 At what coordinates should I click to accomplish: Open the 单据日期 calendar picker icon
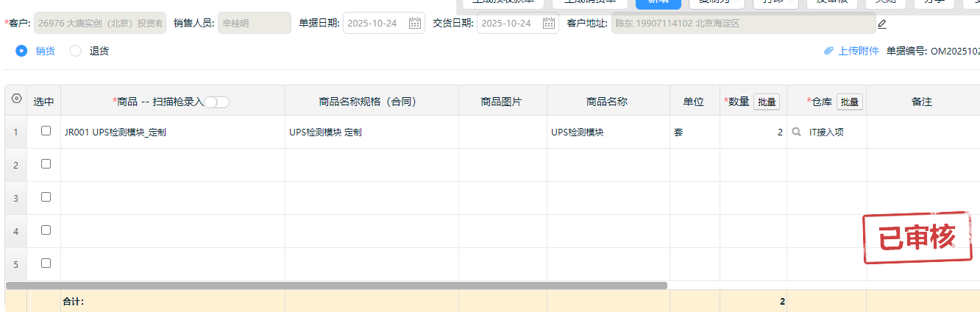pos(415,24)
